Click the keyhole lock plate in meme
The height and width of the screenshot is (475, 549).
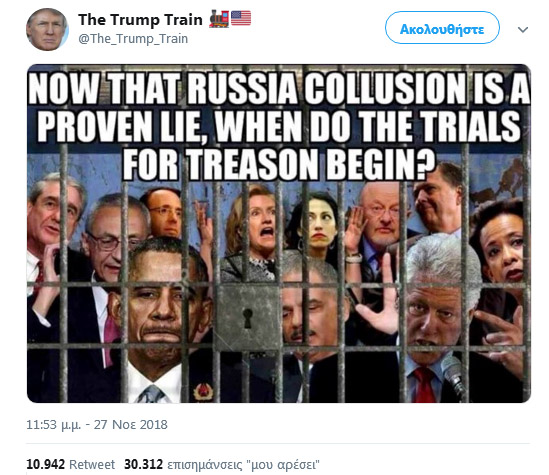tap(247, 318)
